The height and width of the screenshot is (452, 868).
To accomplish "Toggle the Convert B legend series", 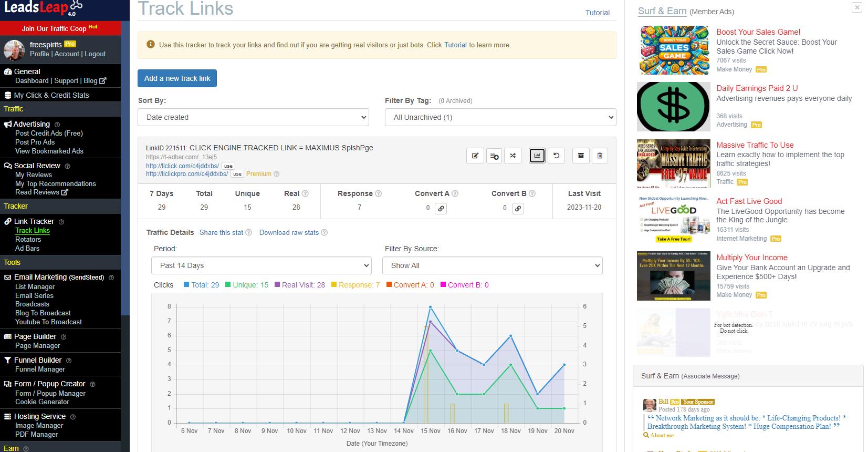I will (464, 285).
